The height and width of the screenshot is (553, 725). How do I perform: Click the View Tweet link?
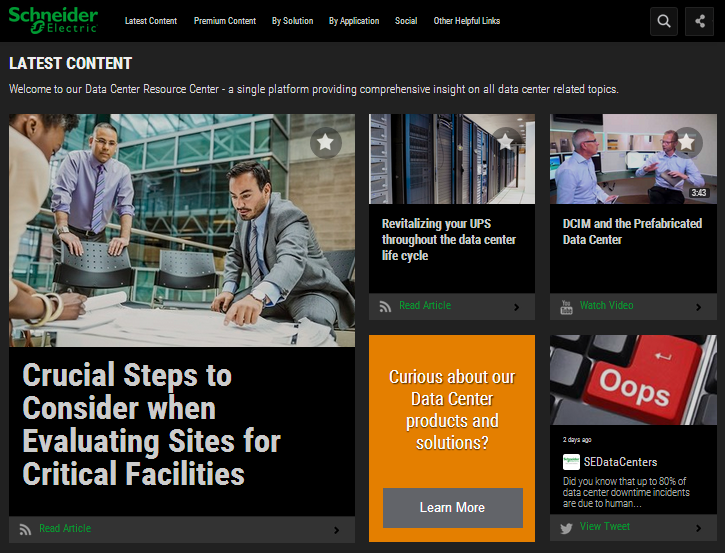click(605, 527)
